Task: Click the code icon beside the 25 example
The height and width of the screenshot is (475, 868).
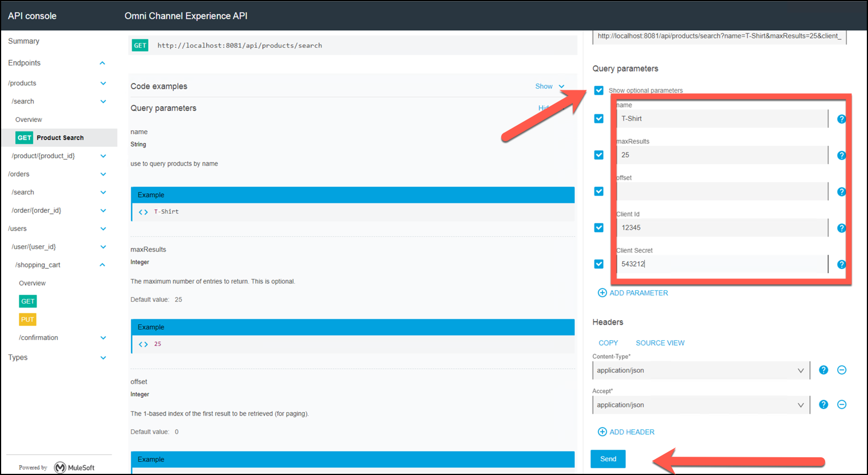Action: pyautogui.click(x=143, y=344)
